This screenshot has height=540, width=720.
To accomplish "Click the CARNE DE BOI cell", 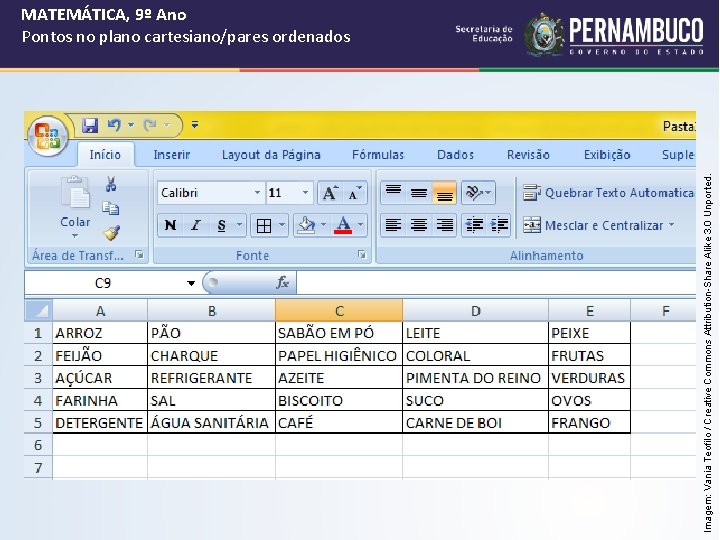I will (x=475, y=422).
